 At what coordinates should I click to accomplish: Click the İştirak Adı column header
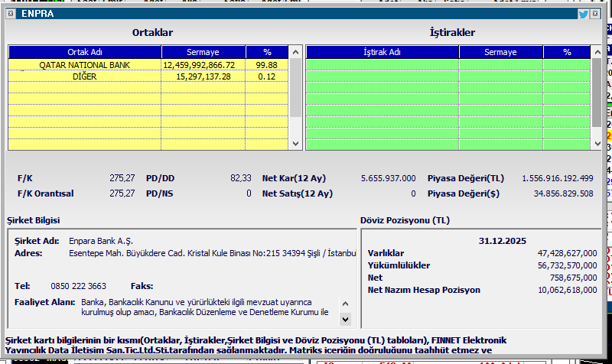382,52
